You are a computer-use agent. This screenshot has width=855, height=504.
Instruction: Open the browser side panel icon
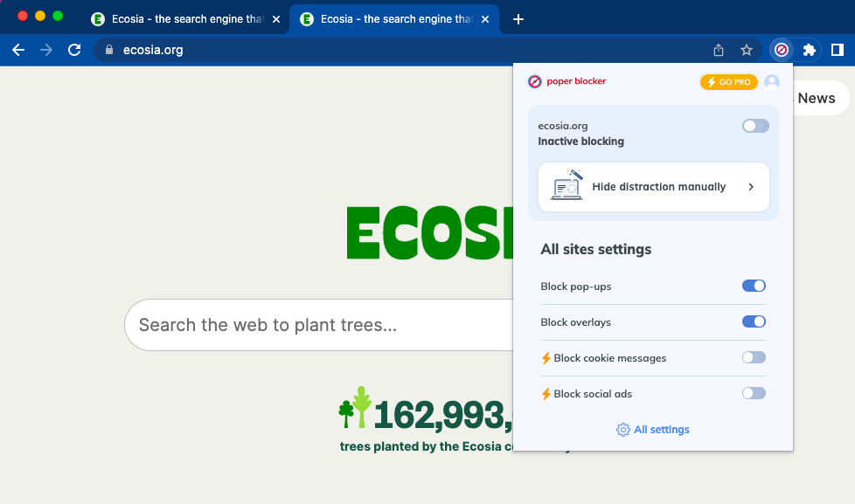838,50
